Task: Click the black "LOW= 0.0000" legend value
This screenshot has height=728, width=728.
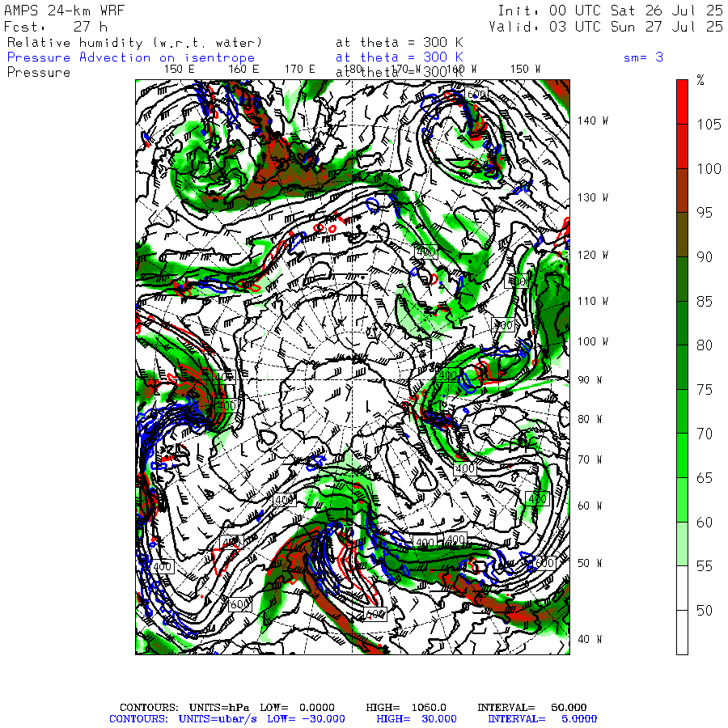Action: (297, 708)
